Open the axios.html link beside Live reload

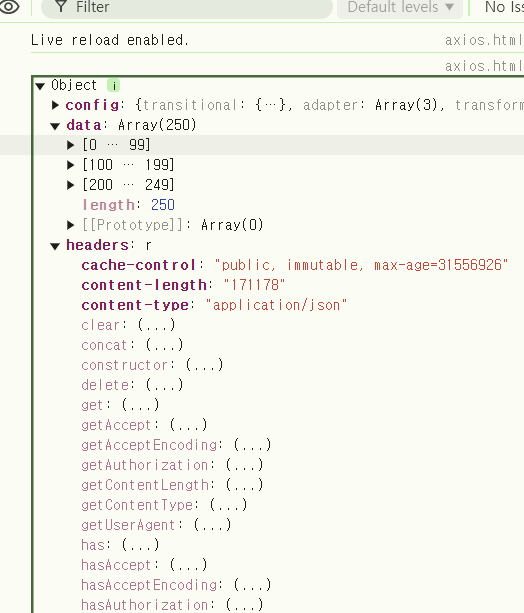point(484,40)
